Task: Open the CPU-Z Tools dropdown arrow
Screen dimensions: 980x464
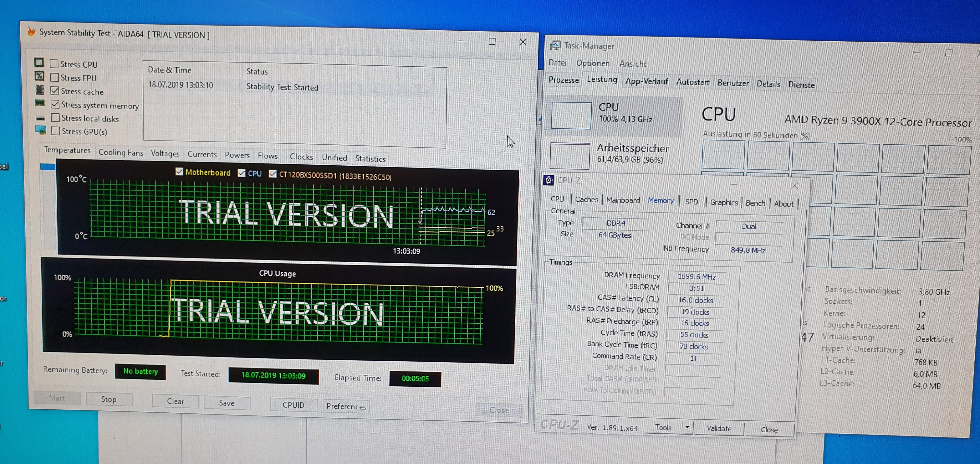Action: pyautogui.click(x=687, y=427)
